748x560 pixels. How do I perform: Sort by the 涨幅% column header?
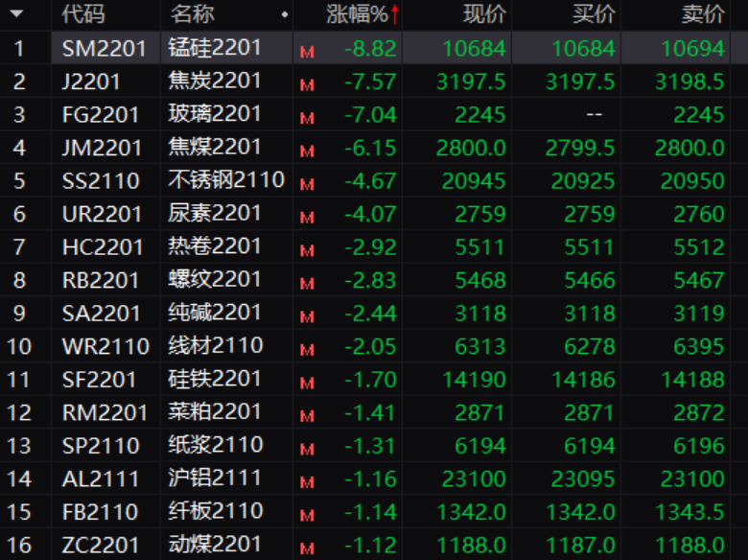pyautogui.click(x=357, y=14)
